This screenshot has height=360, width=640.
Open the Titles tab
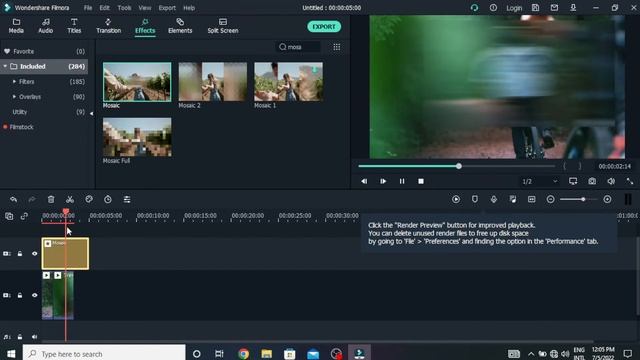click(74, 26)
